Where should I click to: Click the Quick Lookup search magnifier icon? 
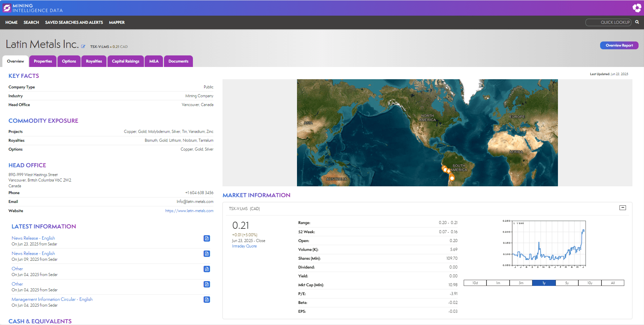click(637, 22)
